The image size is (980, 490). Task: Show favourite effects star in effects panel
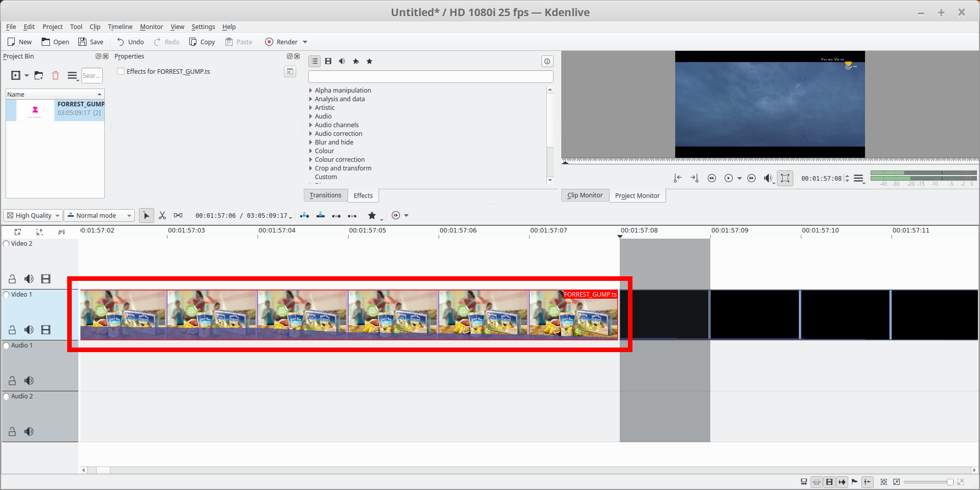pyautogui.click(x=369, y=61)
